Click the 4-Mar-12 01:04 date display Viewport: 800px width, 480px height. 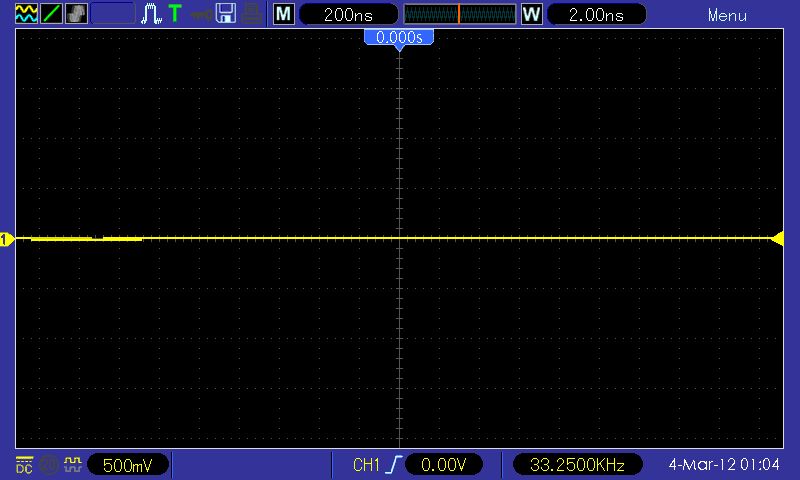pos(724,465)
